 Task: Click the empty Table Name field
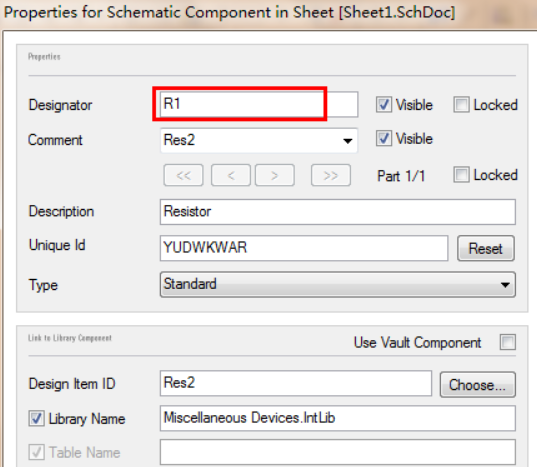(337, 452)
